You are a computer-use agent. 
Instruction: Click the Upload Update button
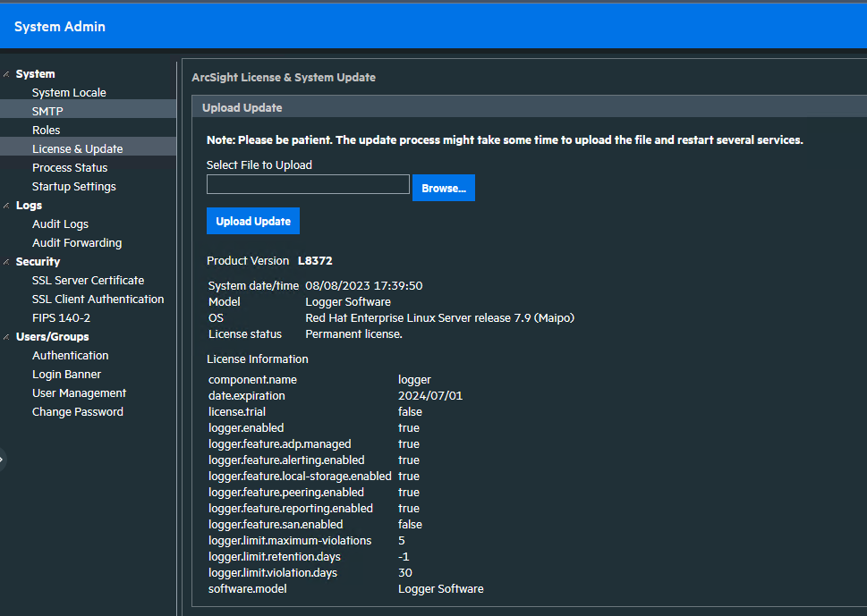(253, 221)
